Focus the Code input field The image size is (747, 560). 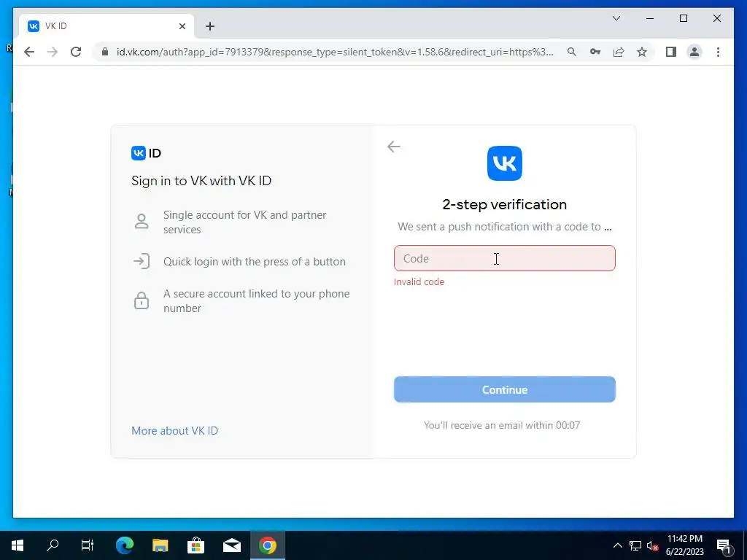pyautogui.click(x=505, y=258)
